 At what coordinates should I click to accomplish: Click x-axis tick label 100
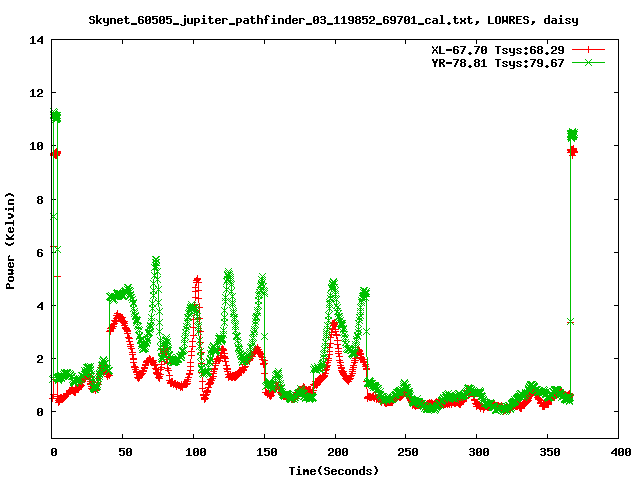click(x=196, y=452)
